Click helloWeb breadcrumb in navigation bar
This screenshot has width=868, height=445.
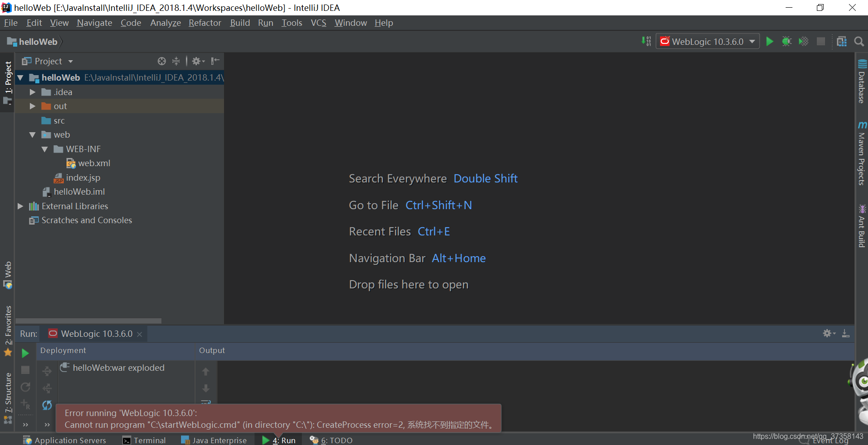(33, 42)
